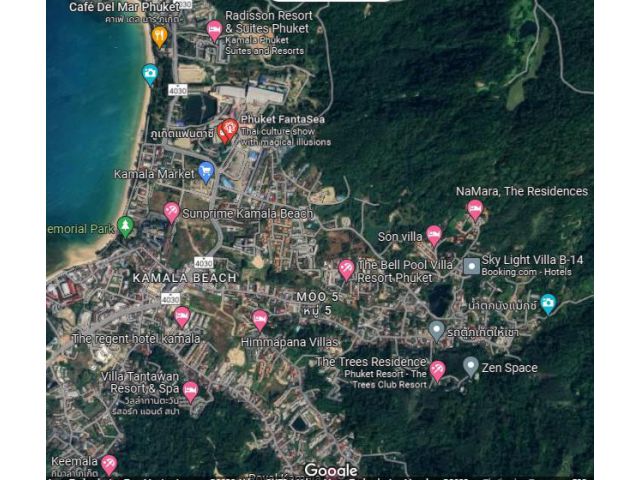The image size is (640, 480).
Task: Click the grey Zen Space location pin
Action: click(x=471, y=367)
